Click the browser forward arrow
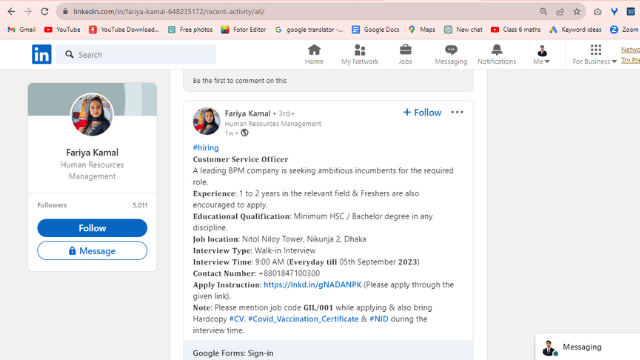 [x=28, y=11]
